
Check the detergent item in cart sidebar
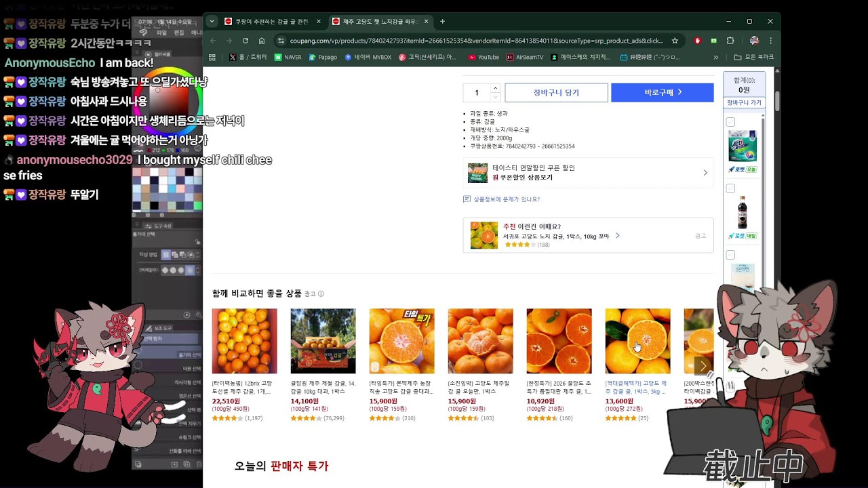(x=730, y=122)
